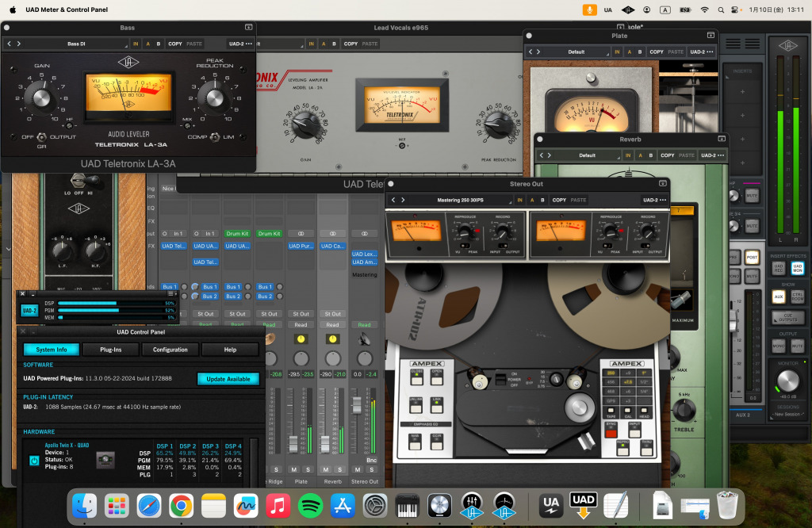Click the Apollo Twin device thumbnail icon

[x=105, y=459]
